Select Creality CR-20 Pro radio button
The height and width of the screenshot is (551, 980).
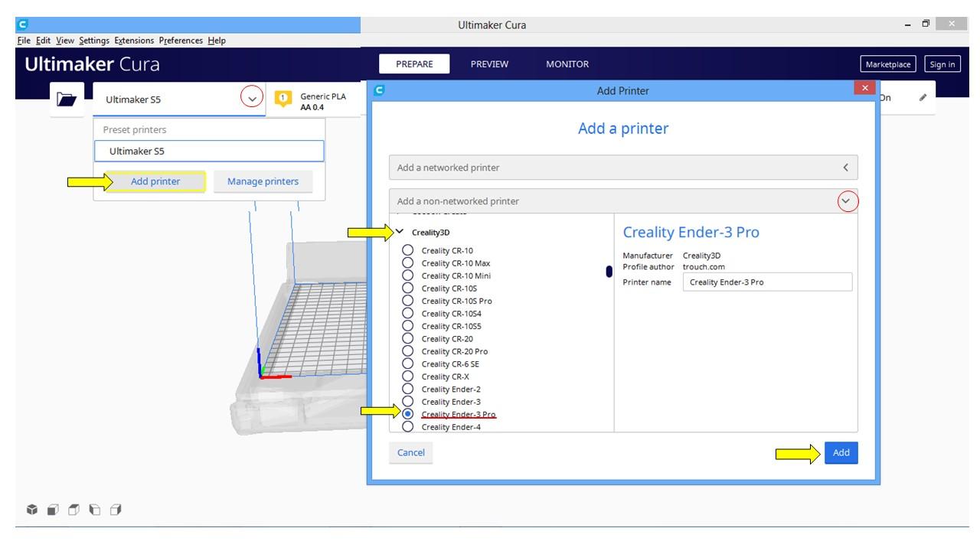pos(407,351)
